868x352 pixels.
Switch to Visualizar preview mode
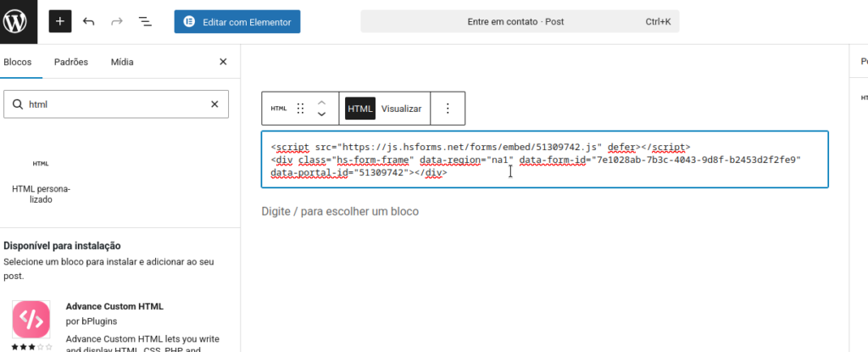[401, 109]
